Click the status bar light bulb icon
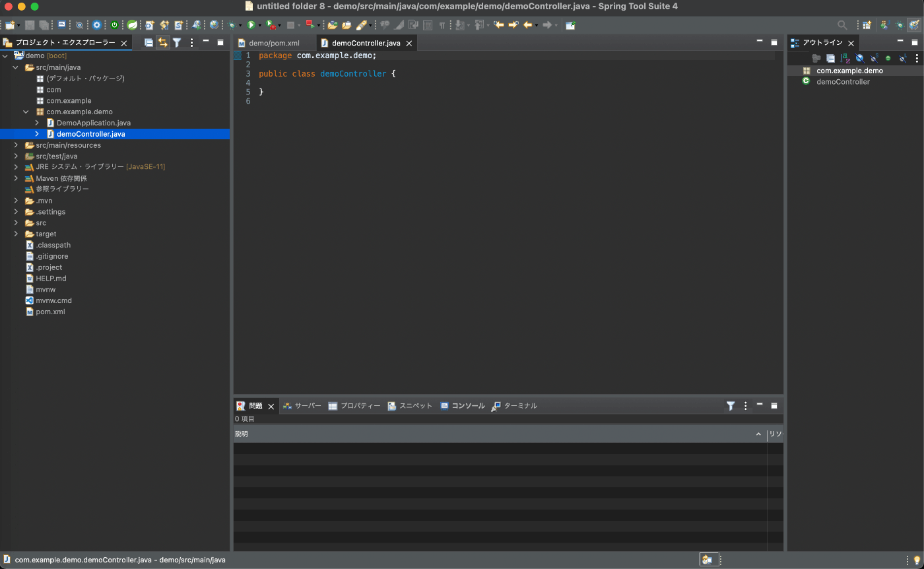 point(916,560)
